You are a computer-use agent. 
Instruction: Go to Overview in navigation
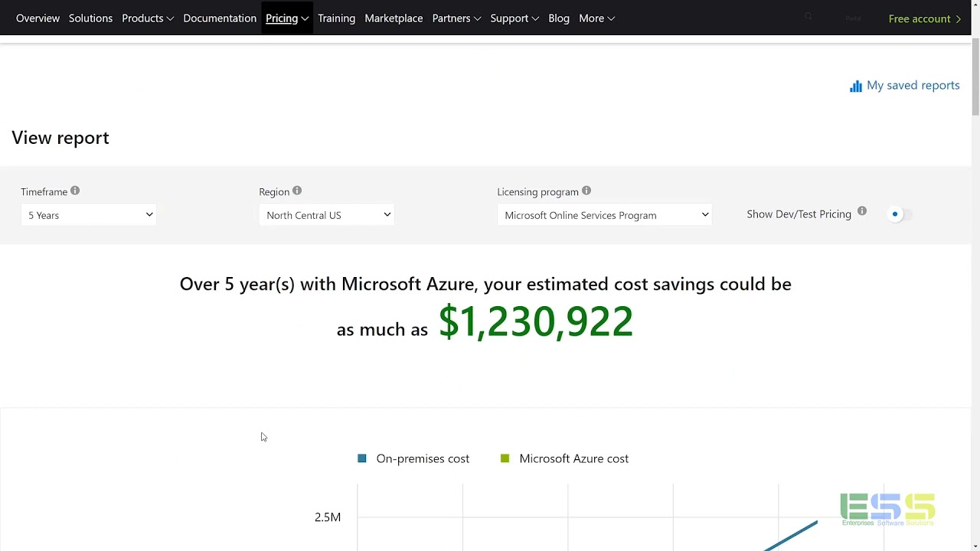(x=38, y=18)
